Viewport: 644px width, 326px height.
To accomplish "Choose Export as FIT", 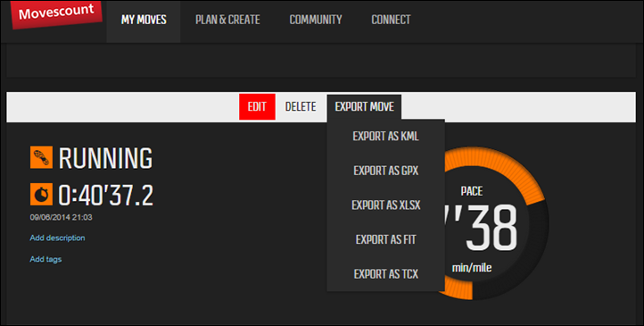I will click(385, 239).
